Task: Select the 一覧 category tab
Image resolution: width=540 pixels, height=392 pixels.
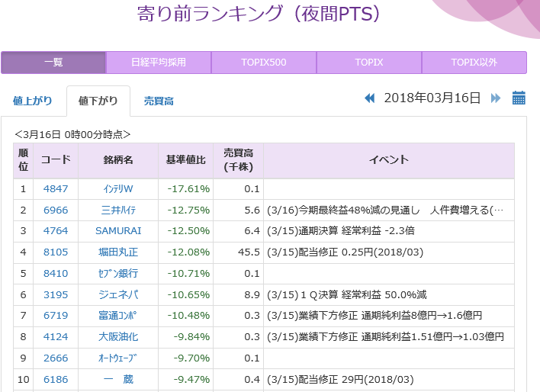Action: click(x=53, y=63)
